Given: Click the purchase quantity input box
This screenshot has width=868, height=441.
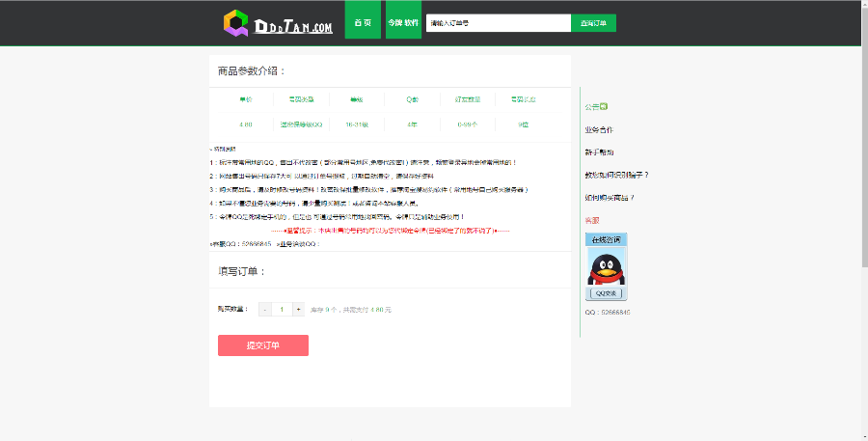Looking at the screenshot, I should tap(282, 310).
